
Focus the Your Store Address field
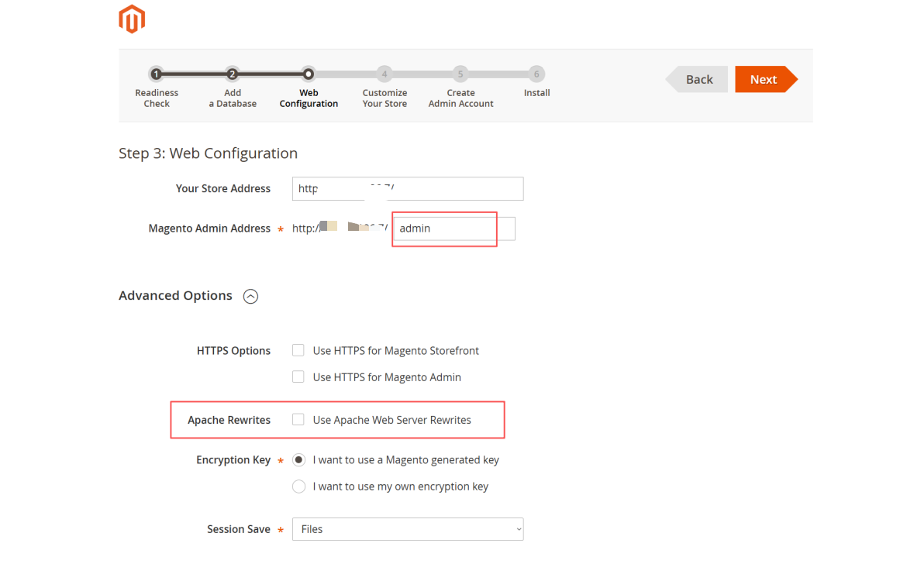pos(408,188)
